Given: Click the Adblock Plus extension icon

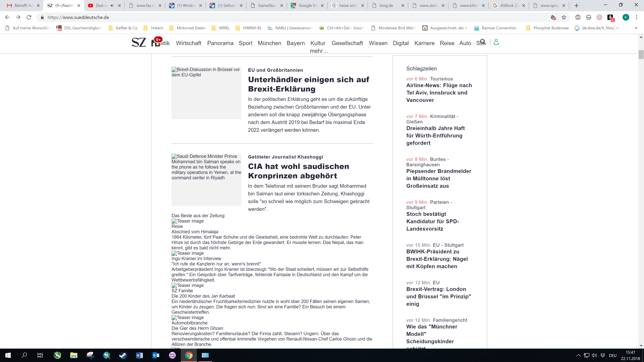Looking at the screenshot, I should pos(578,17).
